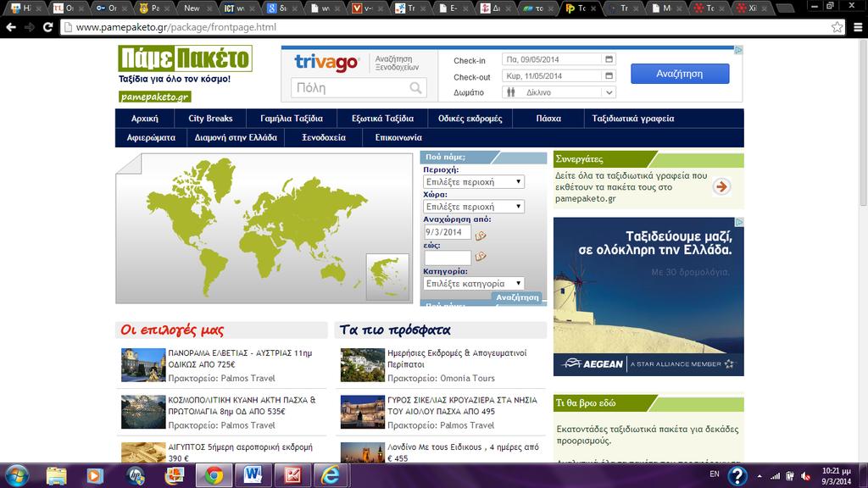Click the ΠάμεΠακέτο site logo
868x488 pixels.
tap(185, 58)
